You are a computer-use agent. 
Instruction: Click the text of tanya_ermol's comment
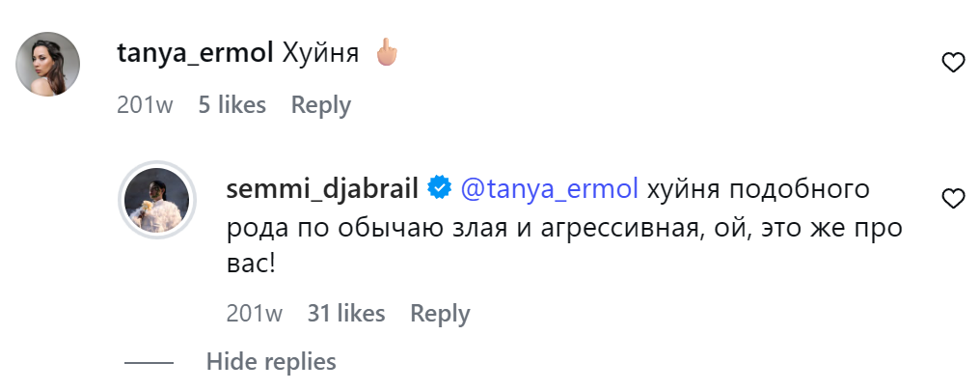pyautogui.click(x=320, y=54)
